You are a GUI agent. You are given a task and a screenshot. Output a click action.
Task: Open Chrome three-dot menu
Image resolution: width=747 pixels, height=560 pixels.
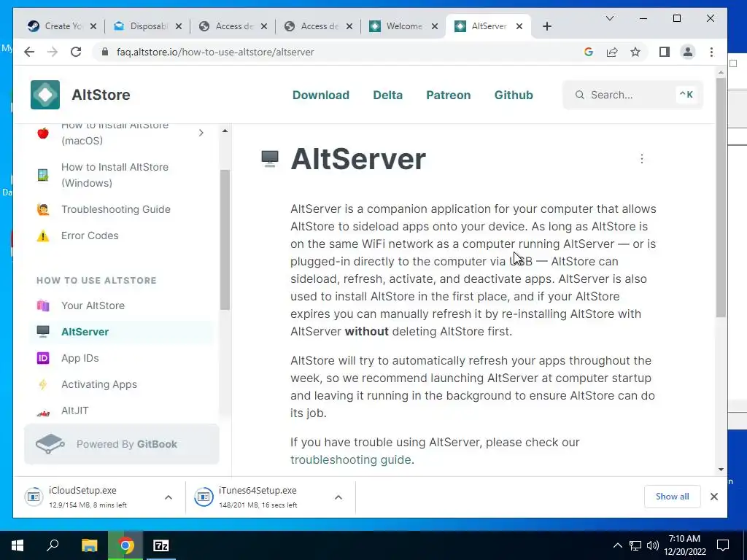coord(711,52)
